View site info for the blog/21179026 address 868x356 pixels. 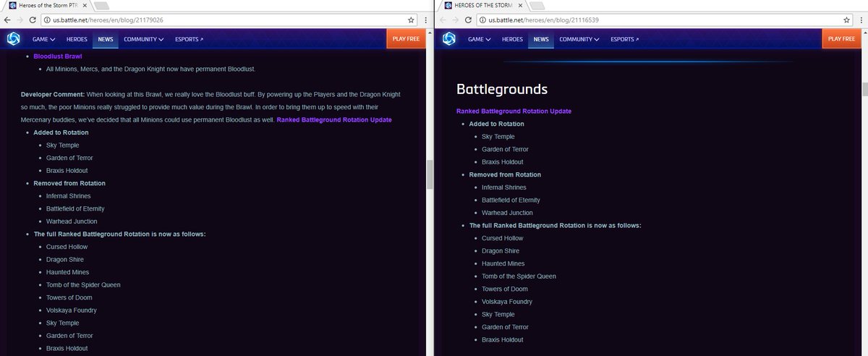[46, 20]
